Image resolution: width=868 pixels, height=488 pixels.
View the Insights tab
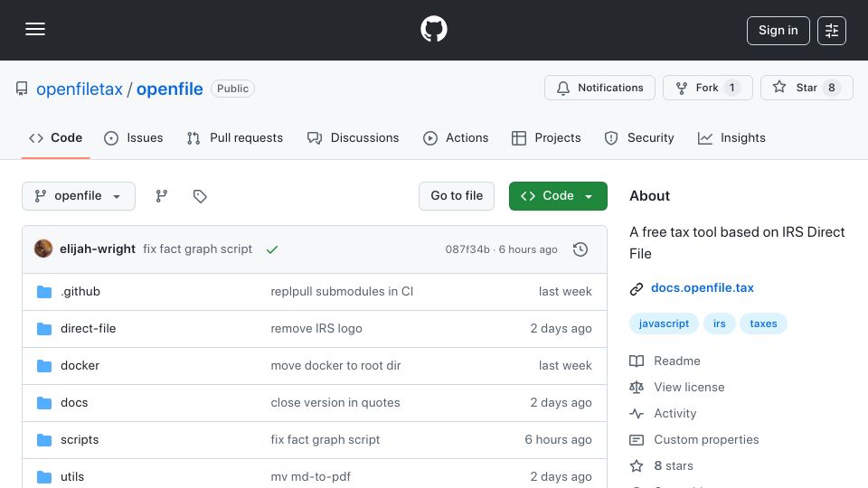(x=731, y=137)
